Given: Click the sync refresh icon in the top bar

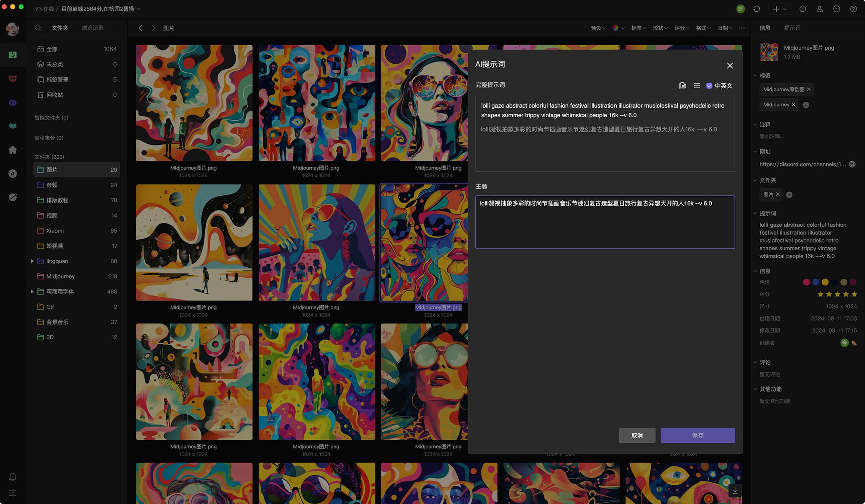Looking at the screenshot, I should coord(756,9).
